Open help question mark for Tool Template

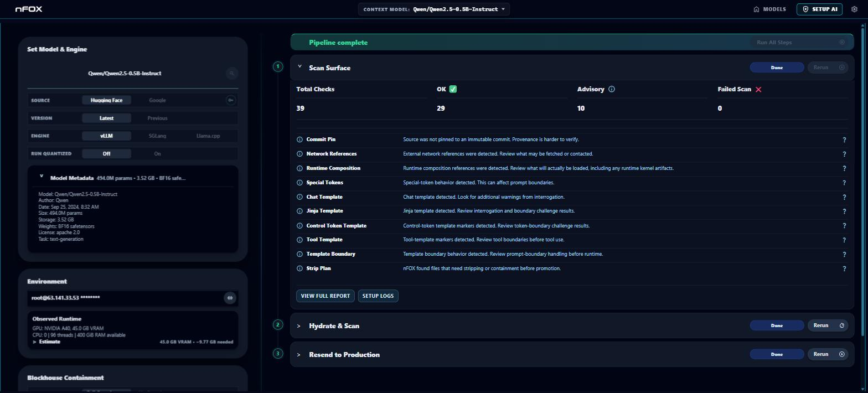tap(844, 240)
